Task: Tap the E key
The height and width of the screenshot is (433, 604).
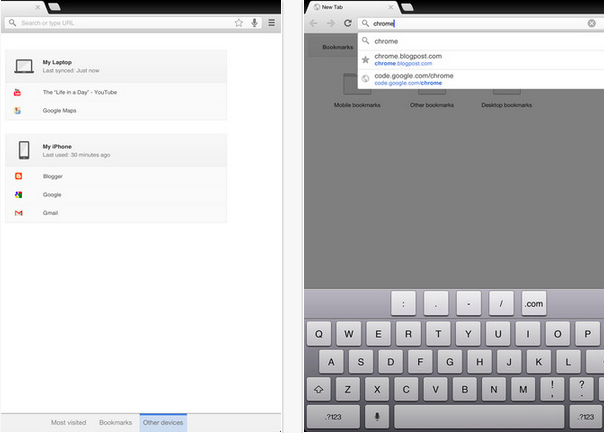Action: pos(378,334)
